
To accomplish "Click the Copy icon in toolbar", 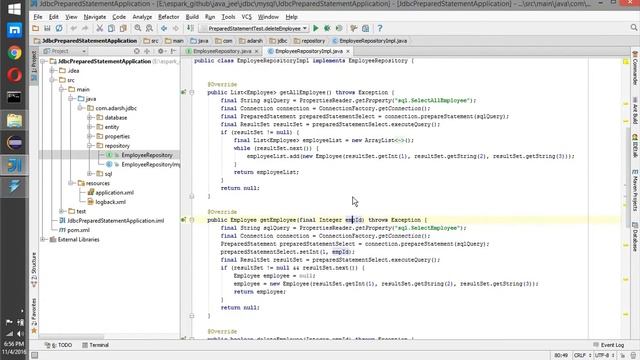I will click(111, 29).
